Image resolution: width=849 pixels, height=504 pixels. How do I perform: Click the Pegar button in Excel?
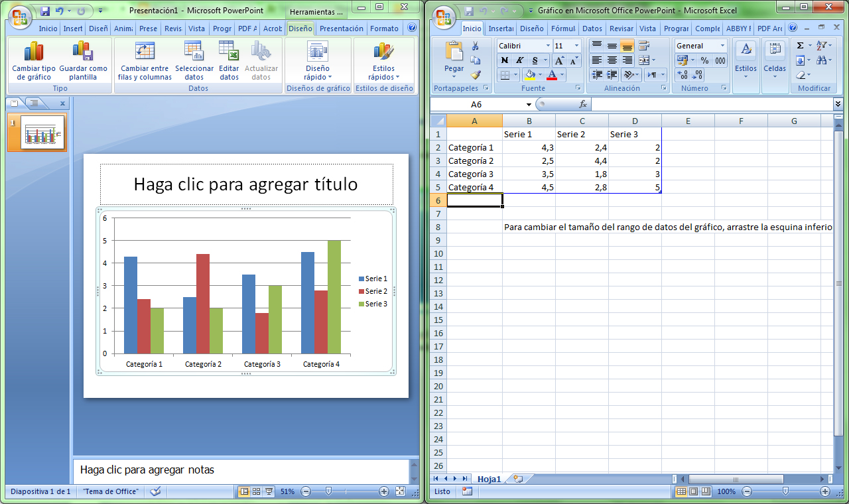tap(454, 60)
